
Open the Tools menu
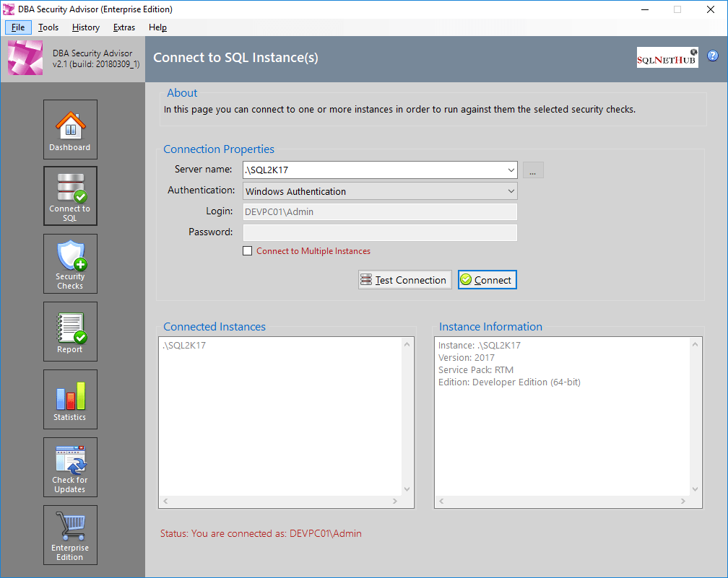click(x=48, y=27)
